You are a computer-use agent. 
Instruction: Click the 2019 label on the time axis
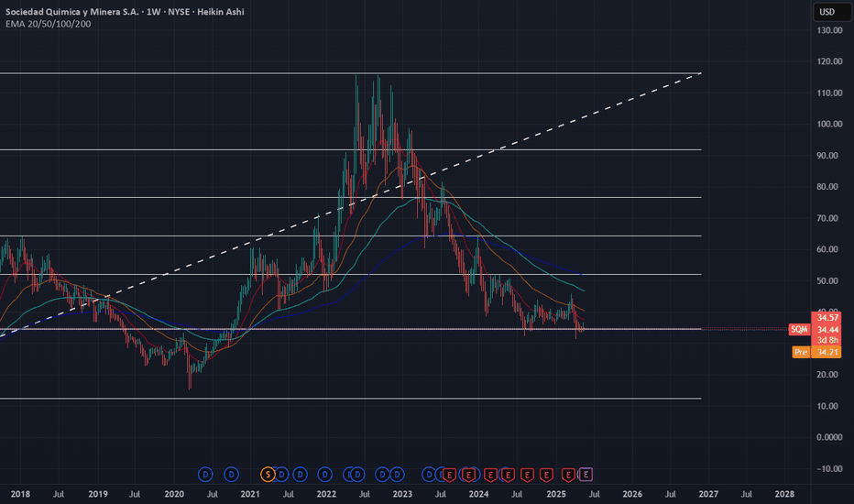(x=98, y=494)
